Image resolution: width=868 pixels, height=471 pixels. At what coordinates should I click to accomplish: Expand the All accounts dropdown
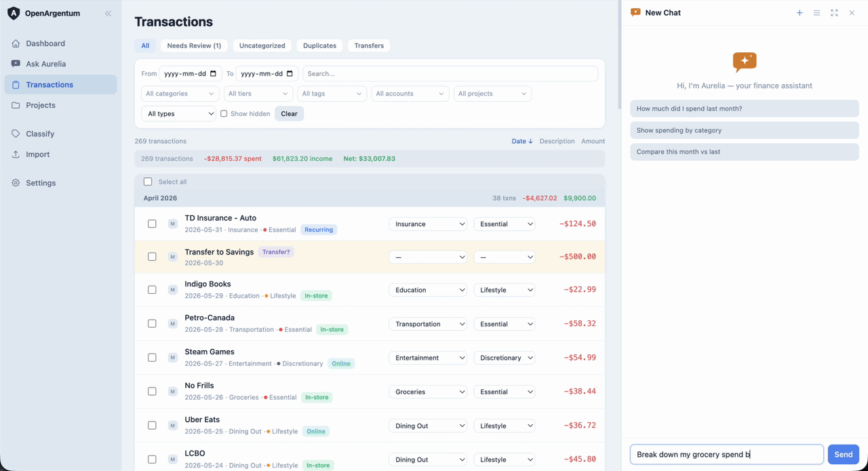pos(410,94)
